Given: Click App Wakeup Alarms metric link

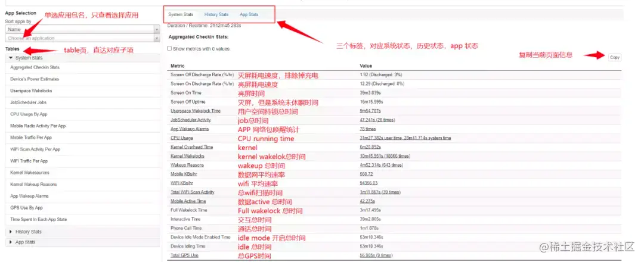Looking at the screenshot, I should coord(190,129).
